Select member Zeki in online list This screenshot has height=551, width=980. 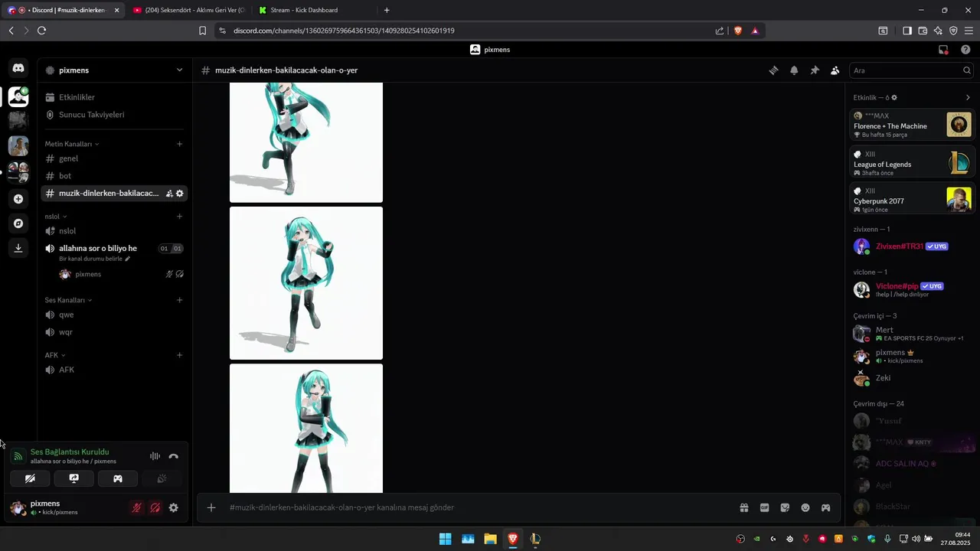click(913, 378)
